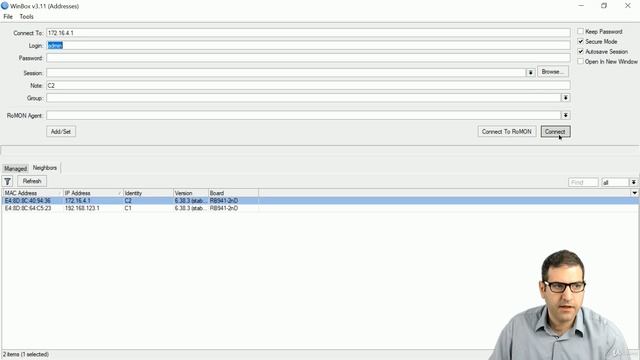Refresh the neighbors list

[x=32, y=181]
